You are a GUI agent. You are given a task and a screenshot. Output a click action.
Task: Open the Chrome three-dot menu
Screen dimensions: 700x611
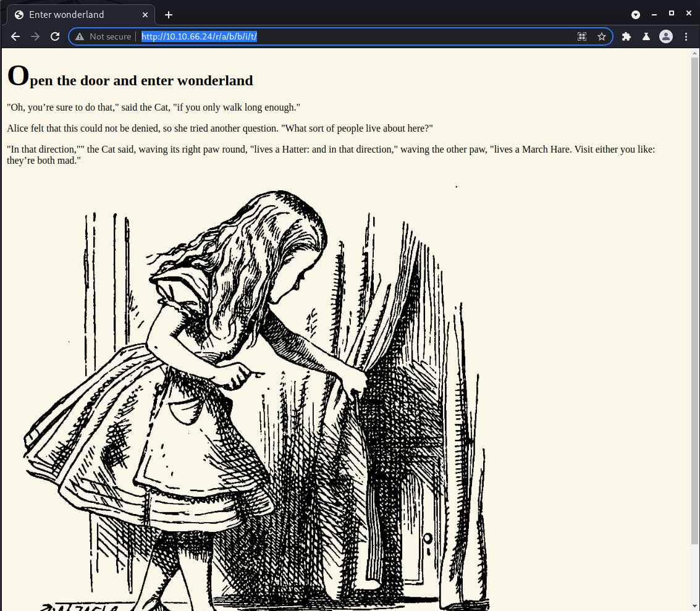pos(686,36)
